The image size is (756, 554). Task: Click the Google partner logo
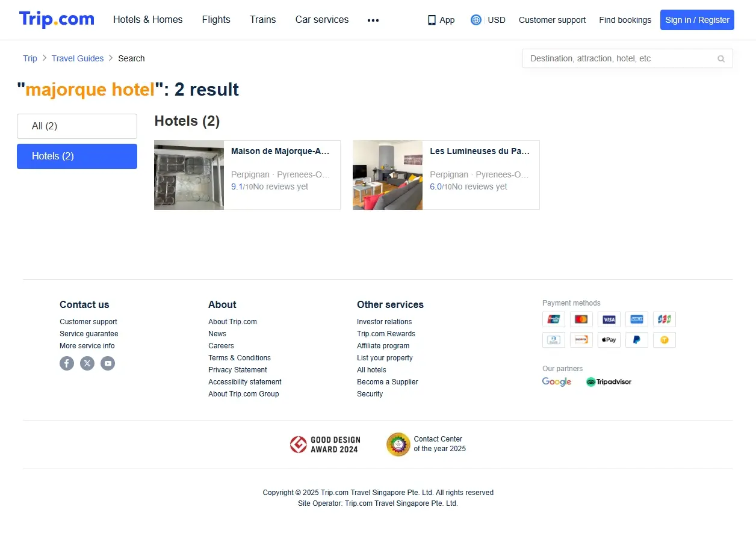pyautogui.click(x=557, y=382)
